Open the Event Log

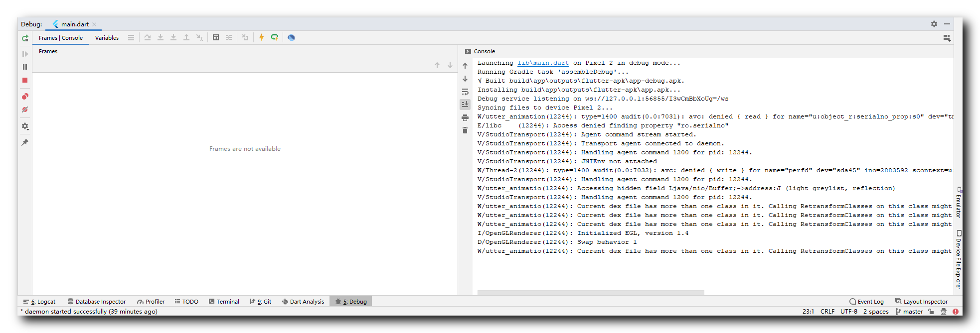point(866,302)
